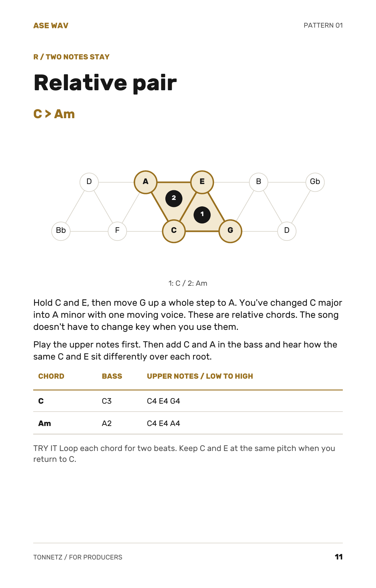Click the diagram caption 1: C / 2: Am

[188, 283]
